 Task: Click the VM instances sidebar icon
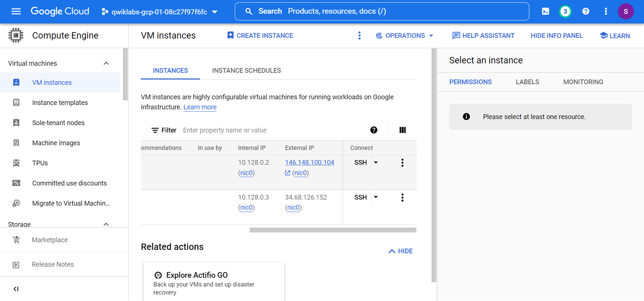click(16, 83)
